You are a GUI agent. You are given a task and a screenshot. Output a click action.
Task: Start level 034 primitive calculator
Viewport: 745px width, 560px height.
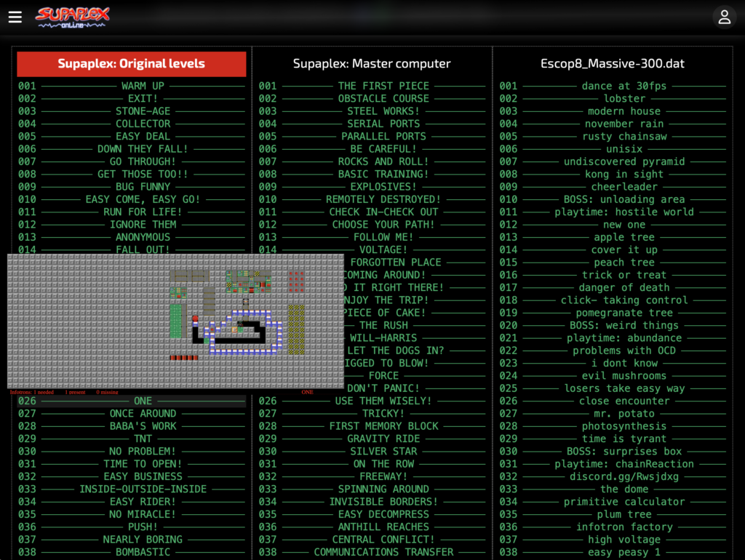click(624, 502)
